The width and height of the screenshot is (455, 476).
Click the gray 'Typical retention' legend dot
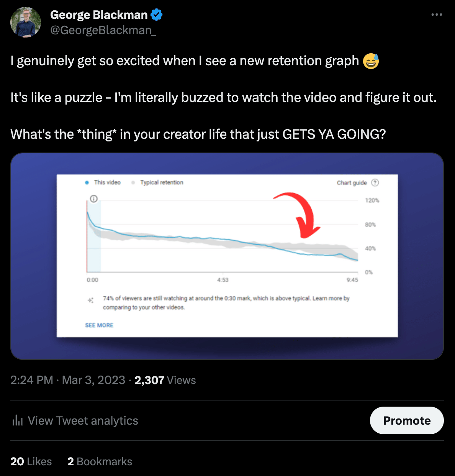tap(133, 182)
